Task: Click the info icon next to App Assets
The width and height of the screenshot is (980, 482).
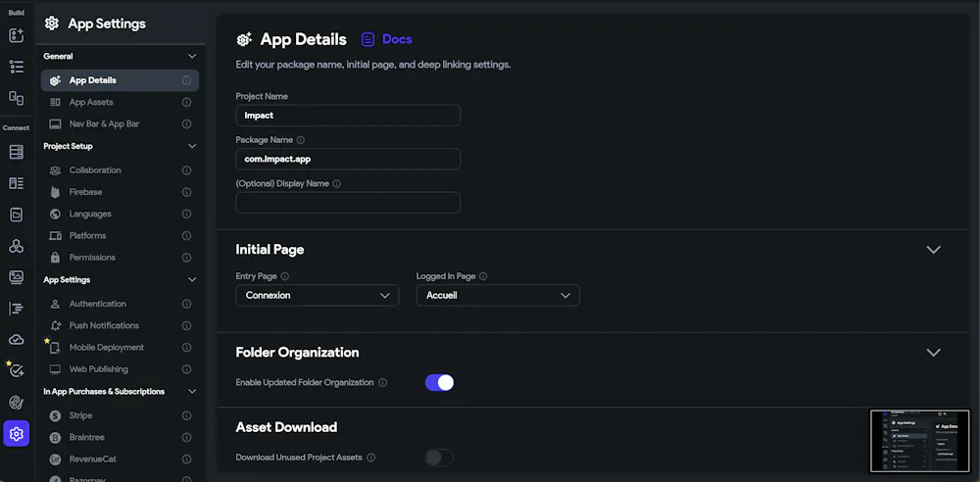Action: point(186,102)
